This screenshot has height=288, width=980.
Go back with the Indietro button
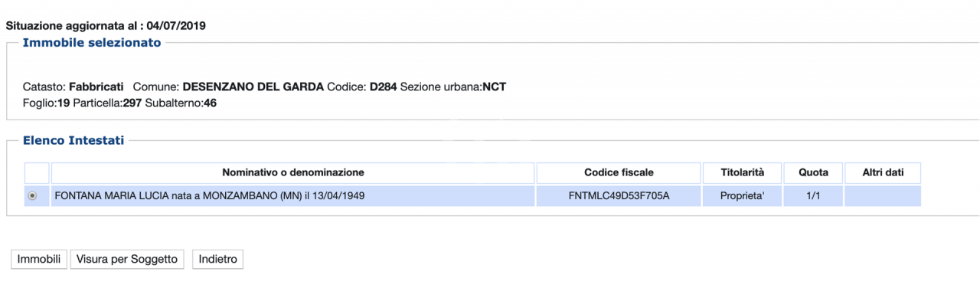217,259
